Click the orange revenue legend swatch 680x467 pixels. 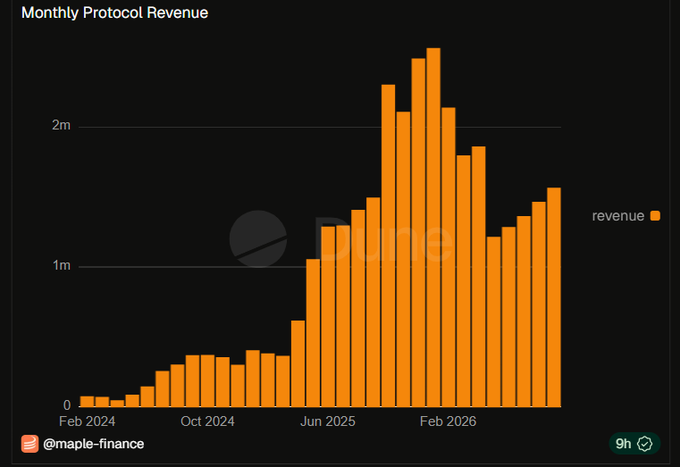pyautogui.click(x=655, y=216)
